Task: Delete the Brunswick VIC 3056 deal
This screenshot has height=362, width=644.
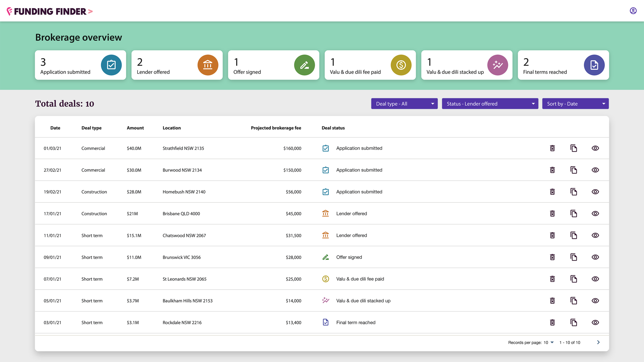Action: pos(552,257)
